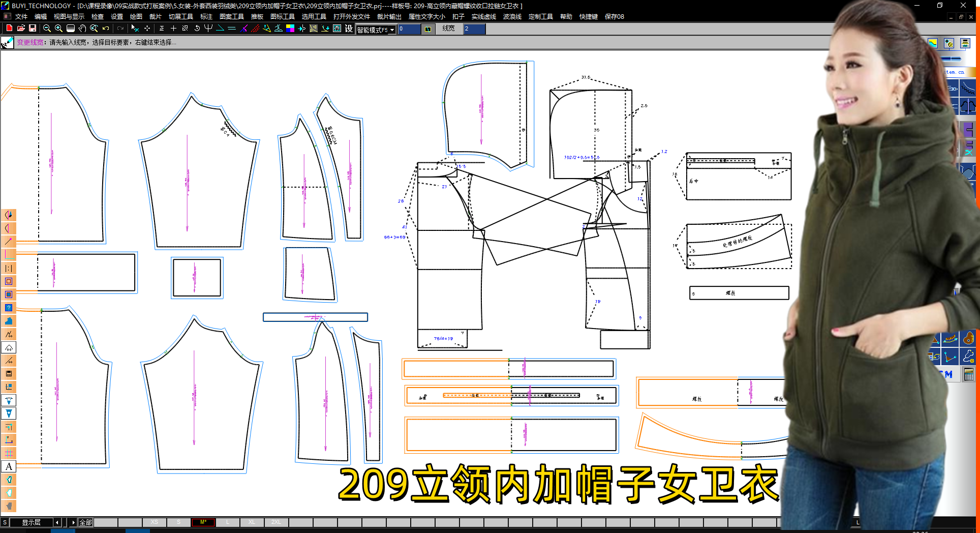The image size is (980, 533).
Task: Click the yellow curve icon at top right
Action: tap(933, 43)
